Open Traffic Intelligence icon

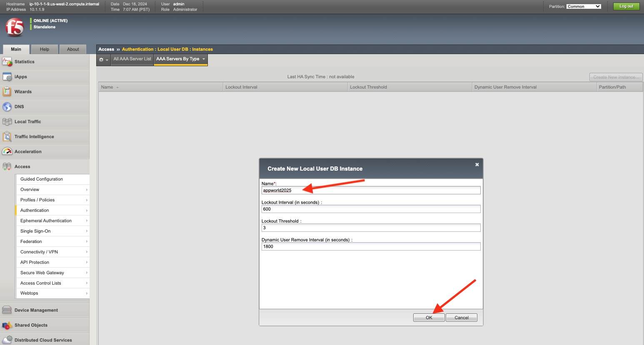coord(7,137)
